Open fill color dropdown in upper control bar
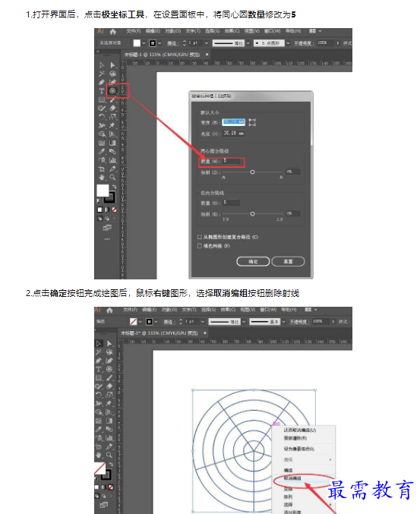This screenshot has width=420, height=514. pyautogui.click(x=144, y=43)
